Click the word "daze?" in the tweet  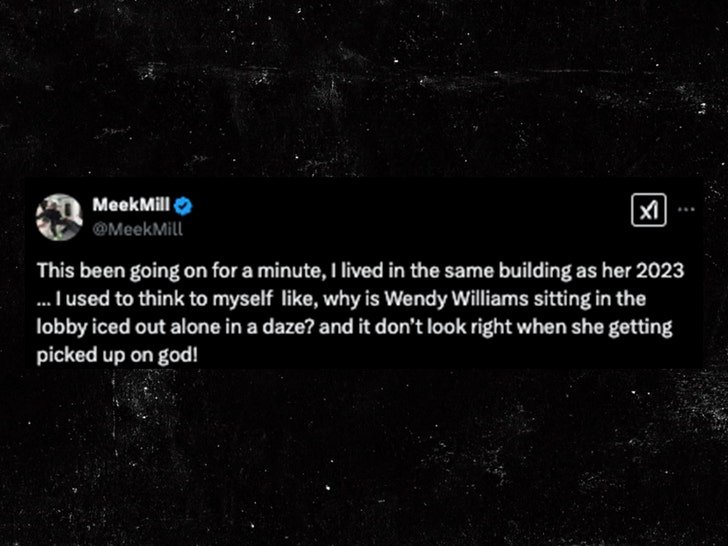pos(289,327)
